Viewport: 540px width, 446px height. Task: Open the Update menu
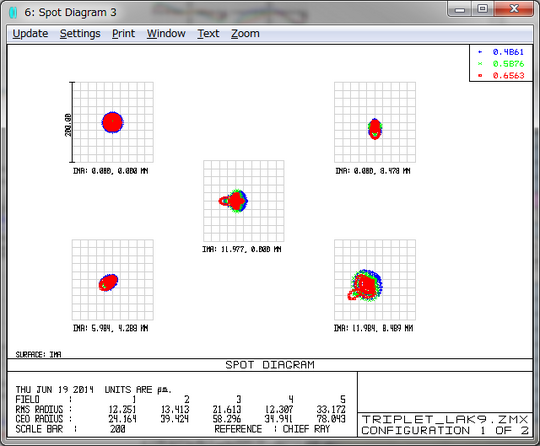point(30,34)
